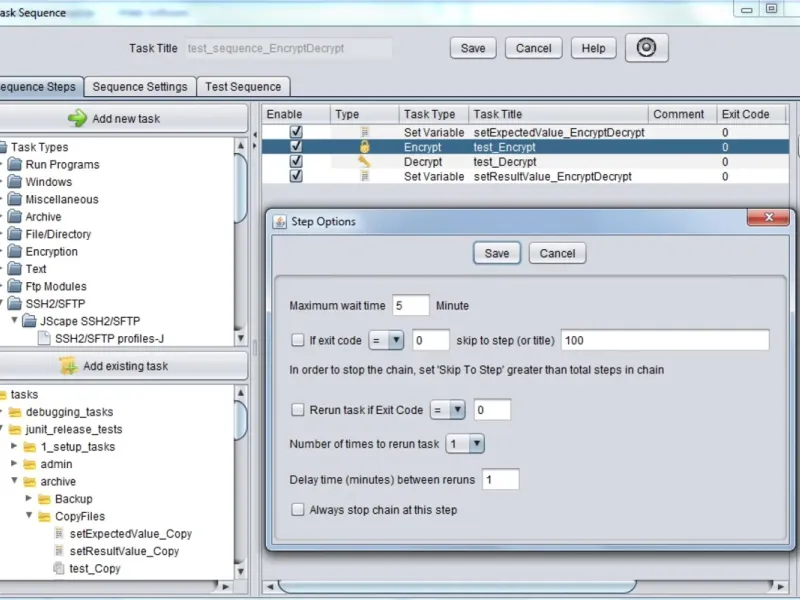Expand the Backup folder node
Image resolution: width=800 pixels, height=600 pixels.
pos(29,498)
